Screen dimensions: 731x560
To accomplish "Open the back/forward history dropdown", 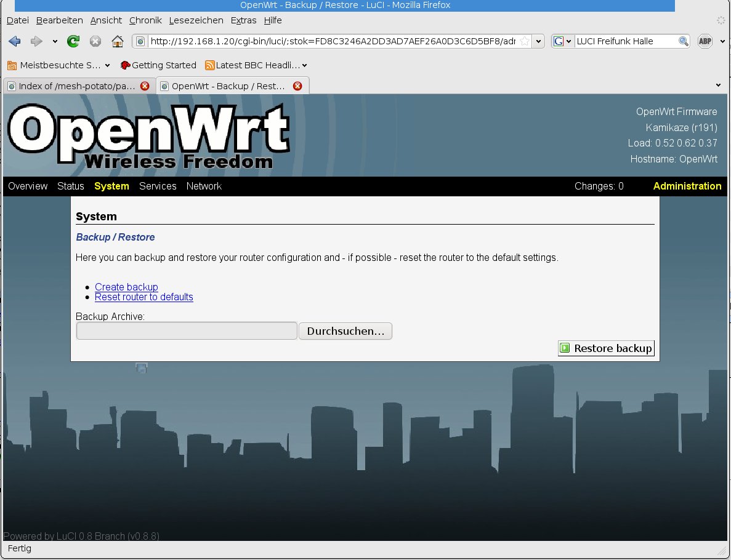I will pyautogui.click(x=55, y=41).
